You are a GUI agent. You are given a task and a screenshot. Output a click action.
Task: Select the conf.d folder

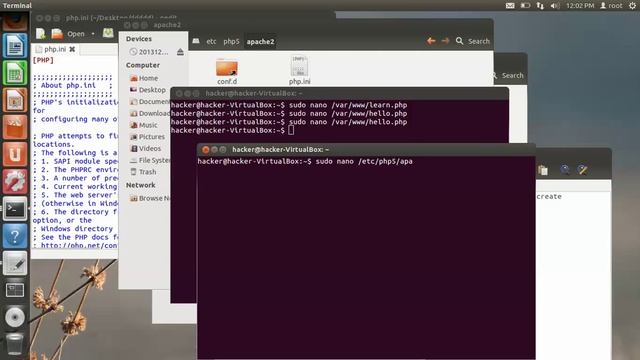[x=227, y=71]
